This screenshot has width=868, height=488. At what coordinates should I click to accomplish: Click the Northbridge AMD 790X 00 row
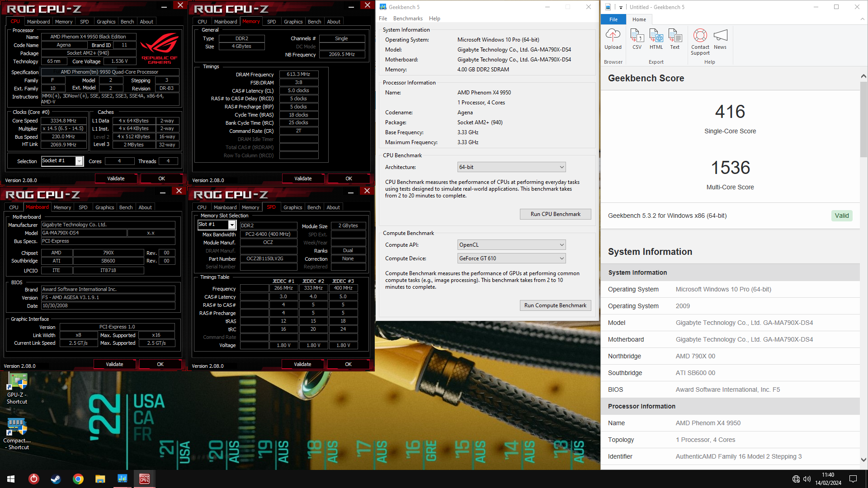tap(730, 356)
